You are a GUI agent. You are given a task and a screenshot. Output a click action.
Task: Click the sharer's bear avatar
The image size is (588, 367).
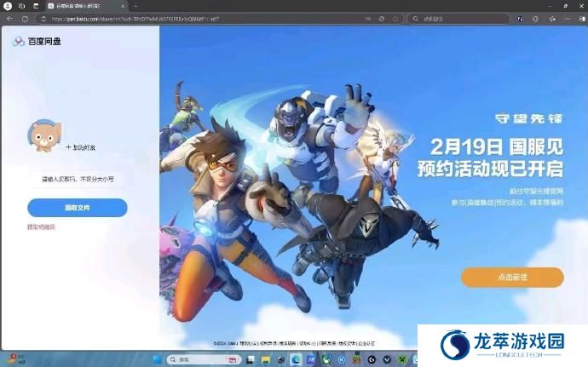point(44,135)
